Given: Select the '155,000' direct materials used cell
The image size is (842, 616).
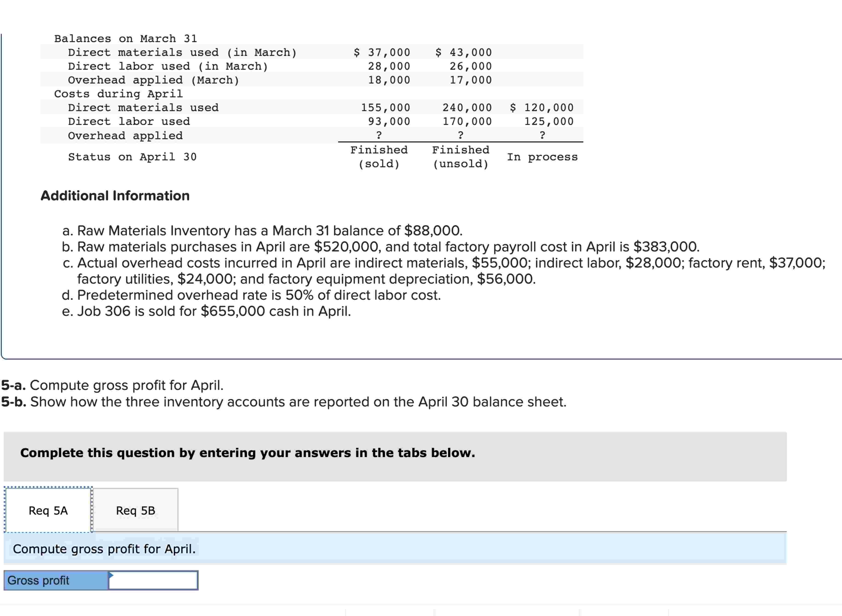Looking at the screenshot, I should (x=385, y=107).
